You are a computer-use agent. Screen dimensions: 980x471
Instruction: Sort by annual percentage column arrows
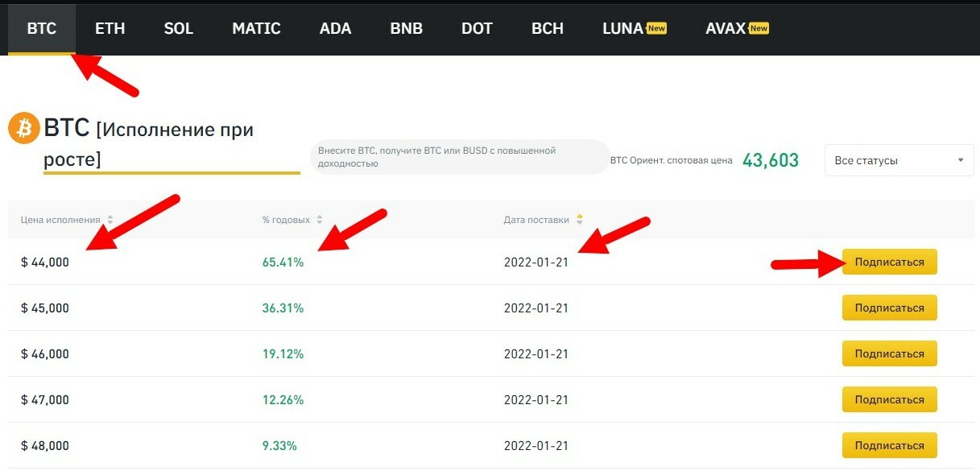(x=319, y=220)
